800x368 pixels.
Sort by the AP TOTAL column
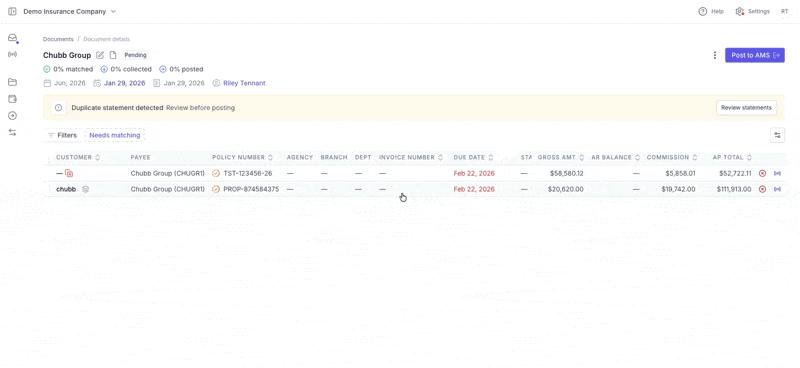732,157
